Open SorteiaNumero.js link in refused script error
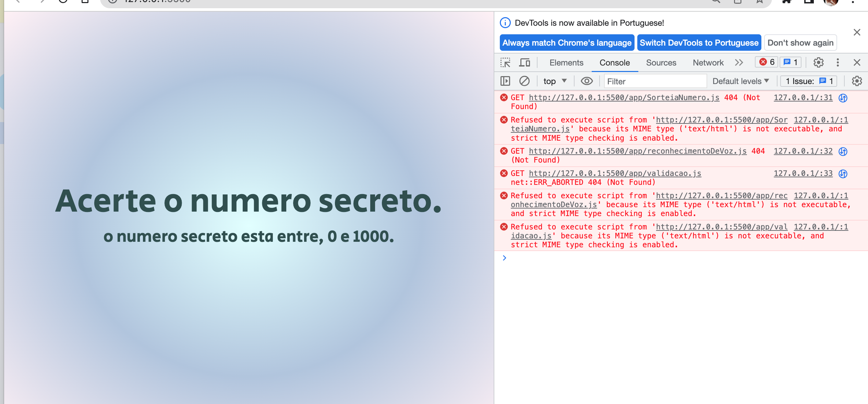The image size is (868, 404). [722, 120]
